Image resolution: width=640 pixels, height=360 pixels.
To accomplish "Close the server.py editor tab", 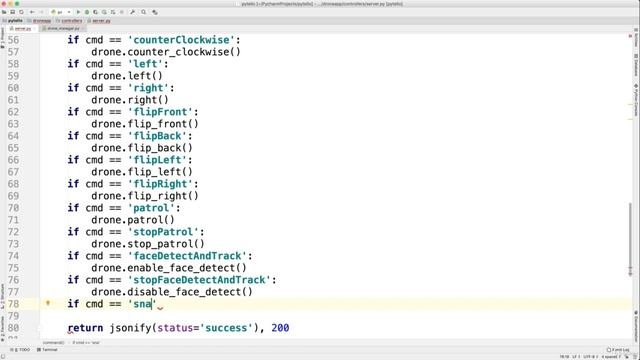I will coord(35,29).
